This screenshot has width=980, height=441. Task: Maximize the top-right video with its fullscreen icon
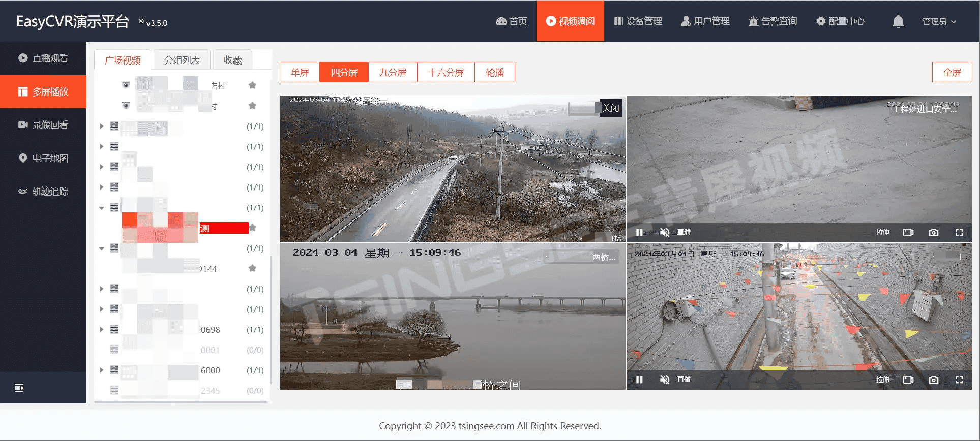(x=959, y=232)
